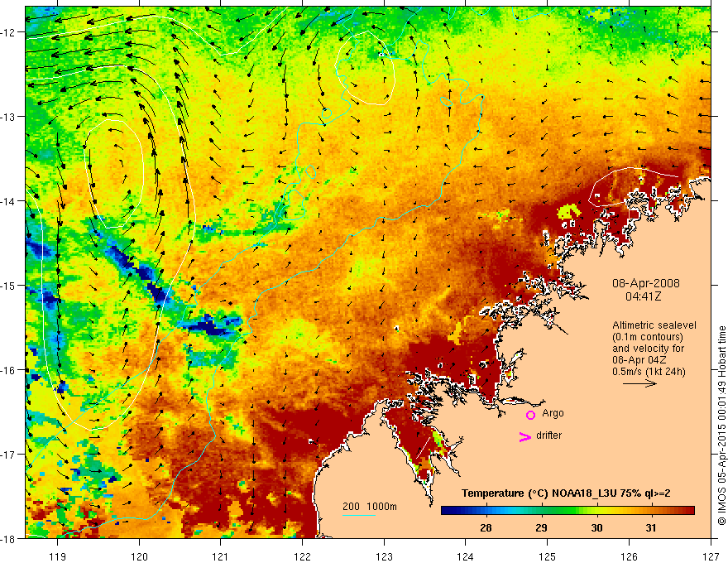The image size is (728, 563).
Task: Click longitude axis label 127
Action: click(x=711, y=556)
